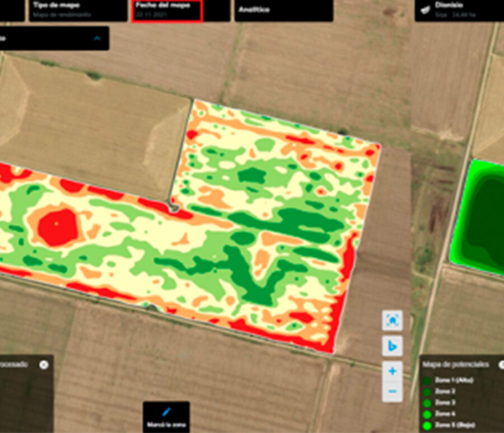Click the red hexagonal low-yield zone on map
Viewport: 504px width, 433px height.
point(58,225)
